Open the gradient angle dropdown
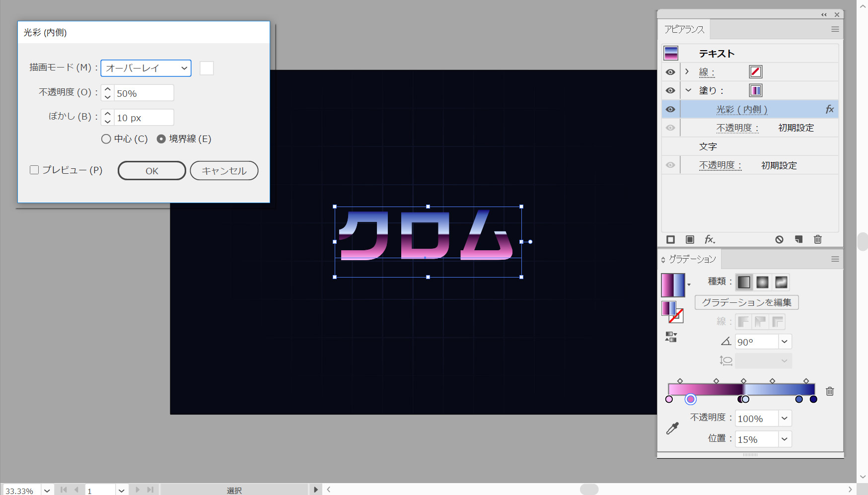This screenshot has height=495, width=868. pyautogui.click(x=784, y=342)
